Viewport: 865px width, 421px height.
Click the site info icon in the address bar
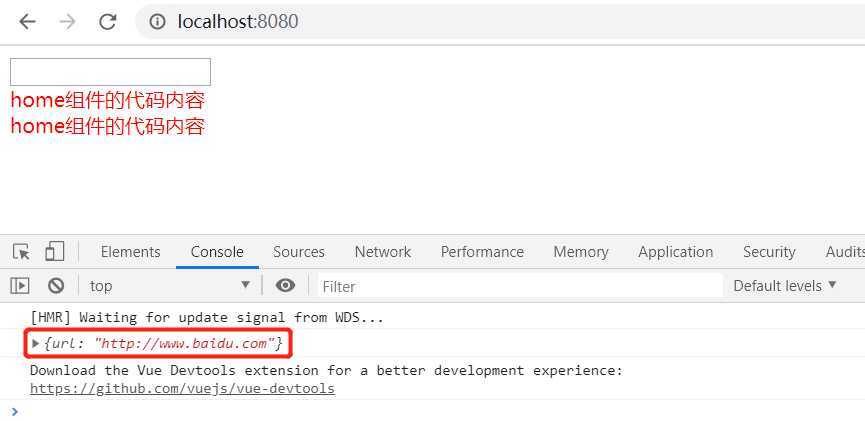(157, 22)
